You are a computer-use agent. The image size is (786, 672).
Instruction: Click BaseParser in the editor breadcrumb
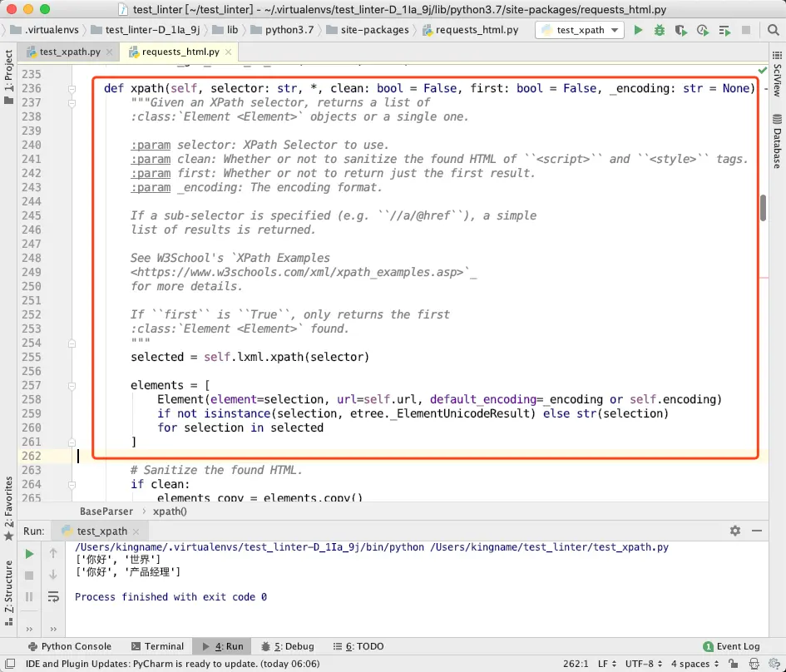click(106, 511)
